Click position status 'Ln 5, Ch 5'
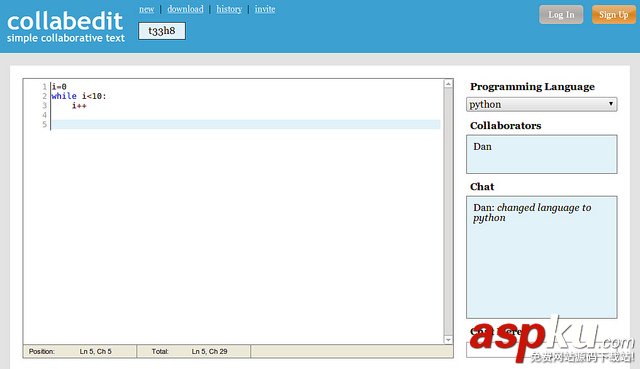 (96, 351)
